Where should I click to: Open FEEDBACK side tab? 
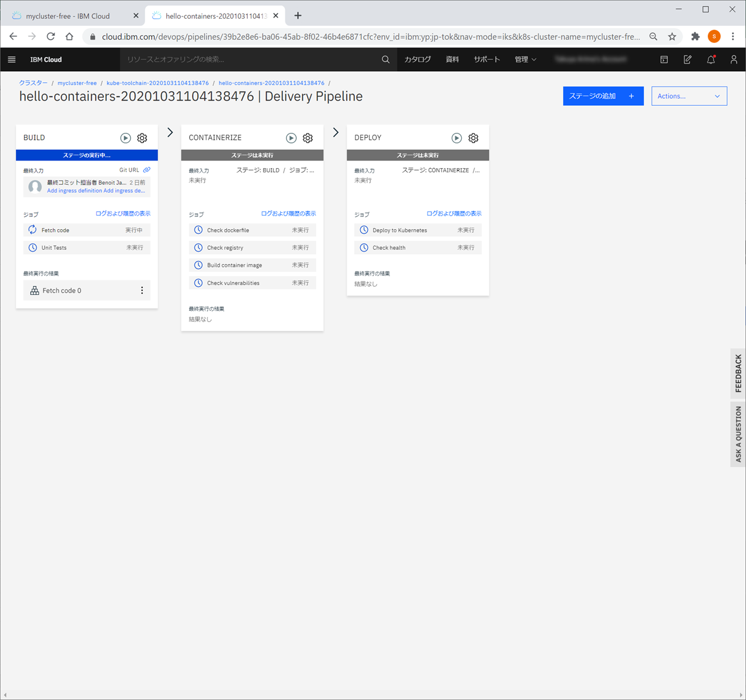(738, 373)
